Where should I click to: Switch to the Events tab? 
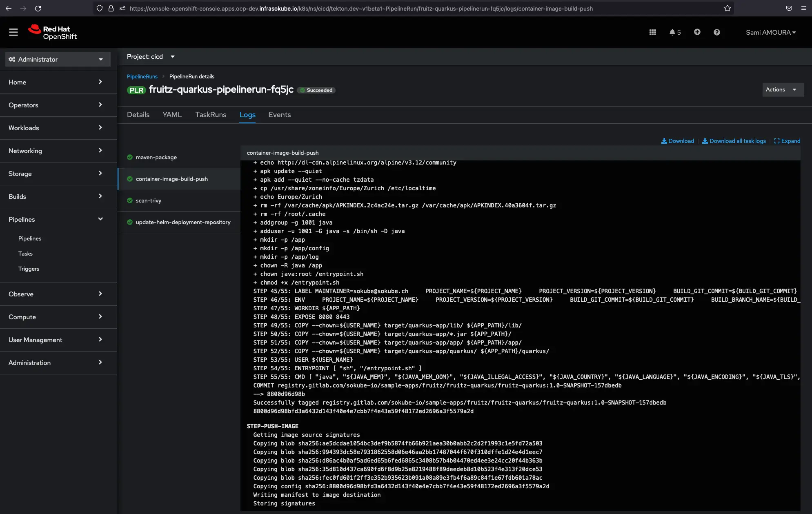[280, 115]
